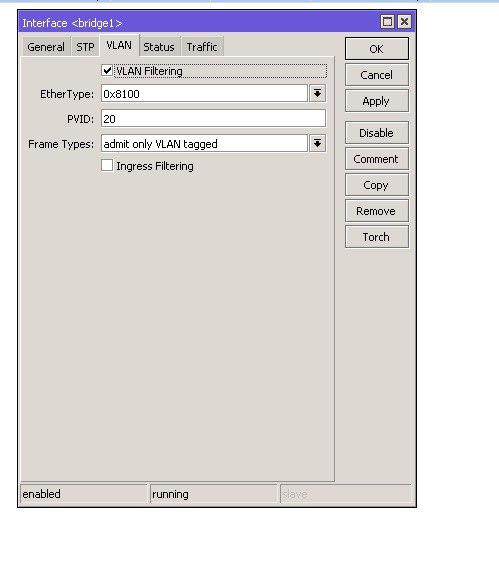Copy the bridge1 interface

(x=377, y=184)
